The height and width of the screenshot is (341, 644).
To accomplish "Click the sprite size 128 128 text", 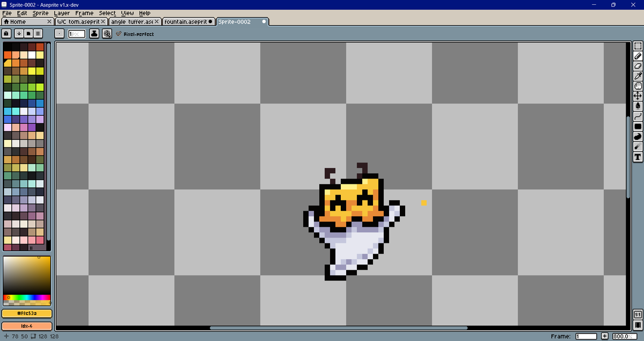I will 48,336.
